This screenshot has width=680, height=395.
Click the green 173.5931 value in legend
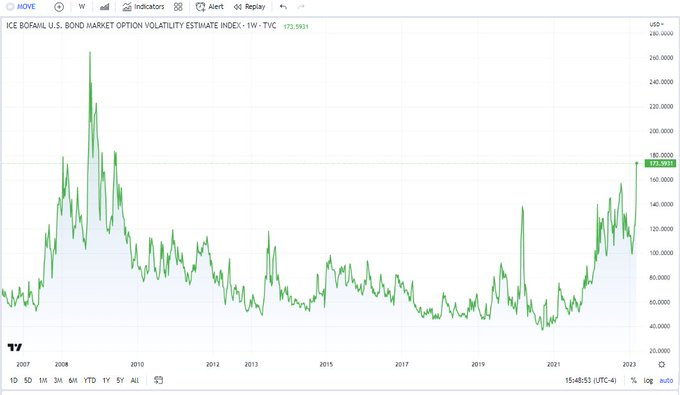(x=296, y=26)
